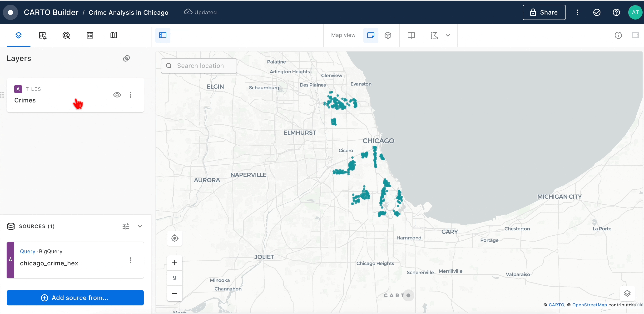This screenshot has width=644, height=314.
Task: Open layer blending options icon
Action: 126,58
